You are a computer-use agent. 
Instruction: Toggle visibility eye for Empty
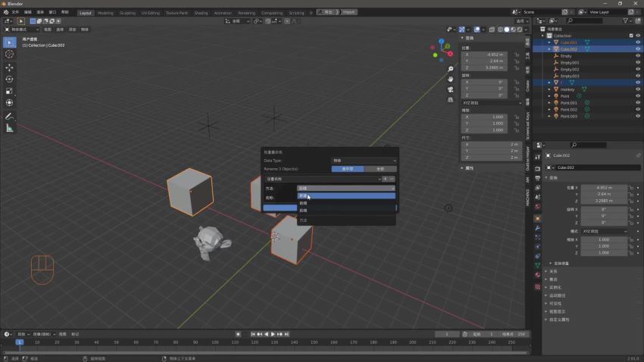click(638, 56)
